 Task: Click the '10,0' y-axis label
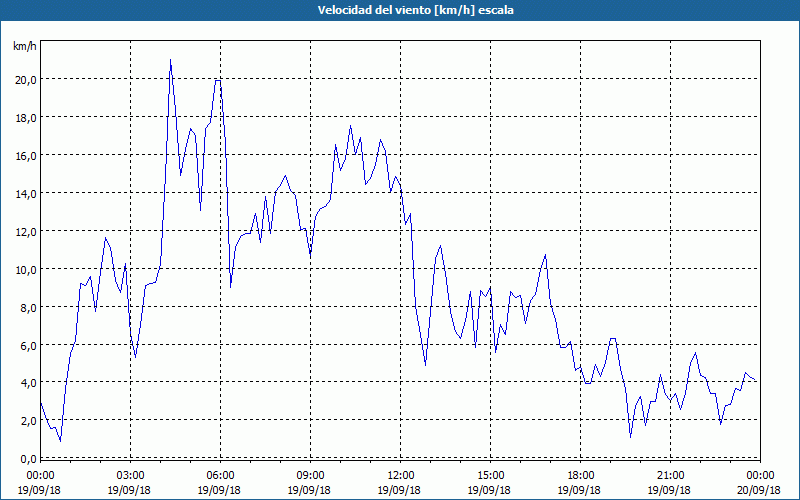pyautogui.click(x=26, y=269)
